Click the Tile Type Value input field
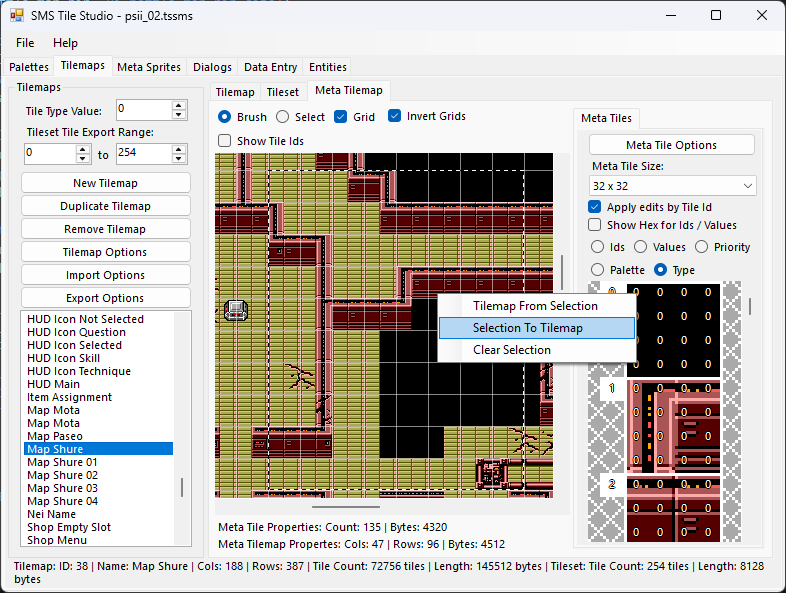 [144, 110]
